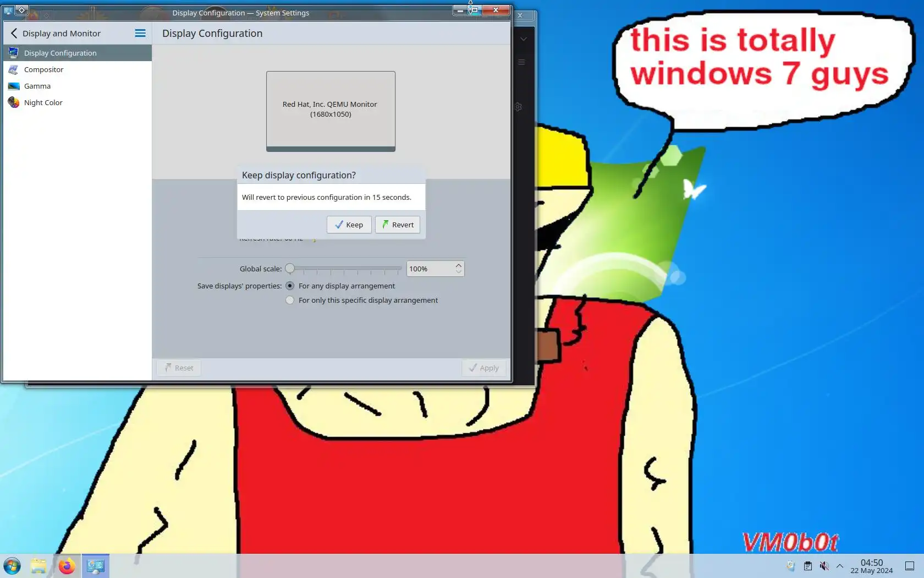924x578 pixels.
Task: Click Keep to confirm display configuration
Action: [x=349, y=225]
